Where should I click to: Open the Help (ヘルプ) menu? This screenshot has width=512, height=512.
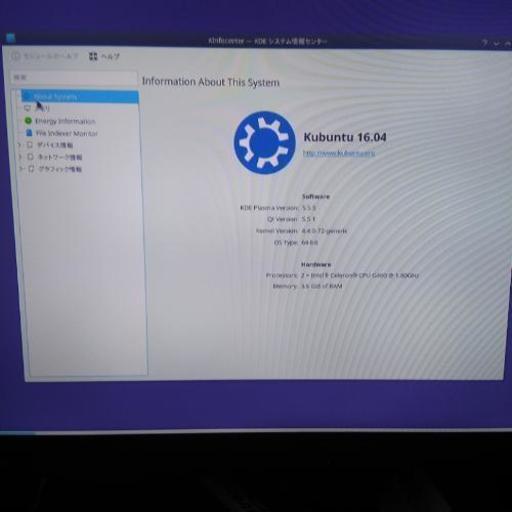(104, 56)
